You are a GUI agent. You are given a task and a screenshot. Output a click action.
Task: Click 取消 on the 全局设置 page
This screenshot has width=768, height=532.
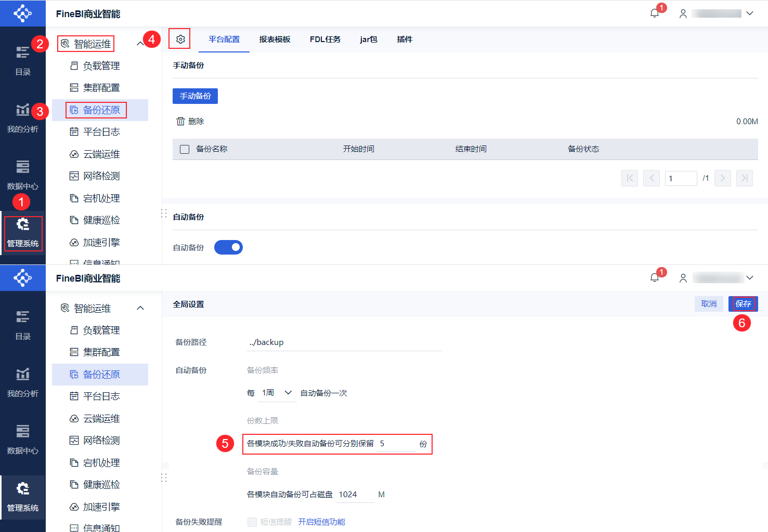709,304
